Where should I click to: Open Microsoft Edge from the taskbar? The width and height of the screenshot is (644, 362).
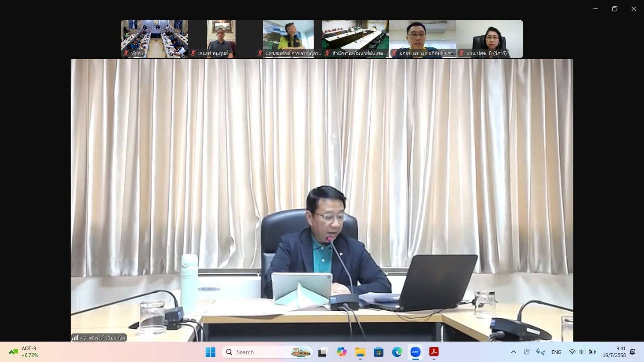point(397,352)
